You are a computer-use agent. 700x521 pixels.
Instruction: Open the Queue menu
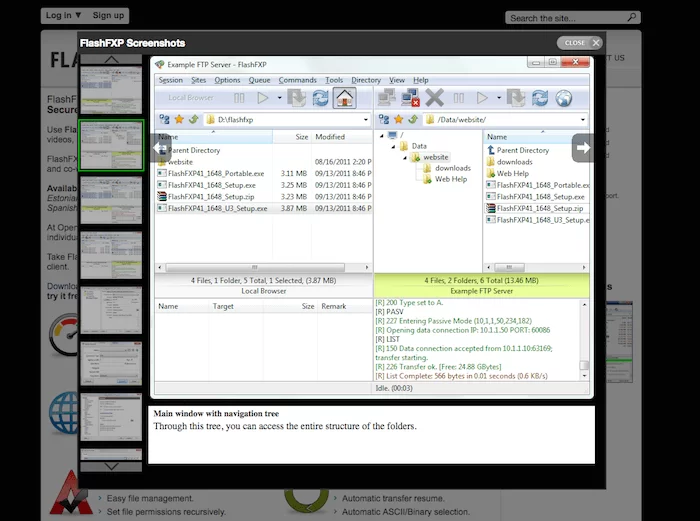point(259,80)
